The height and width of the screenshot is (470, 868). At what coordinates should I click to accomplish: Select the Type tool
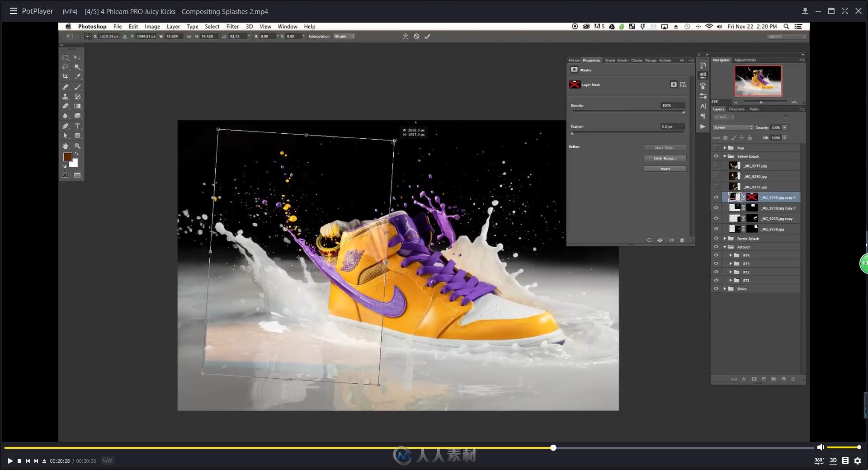click(77, 126)
